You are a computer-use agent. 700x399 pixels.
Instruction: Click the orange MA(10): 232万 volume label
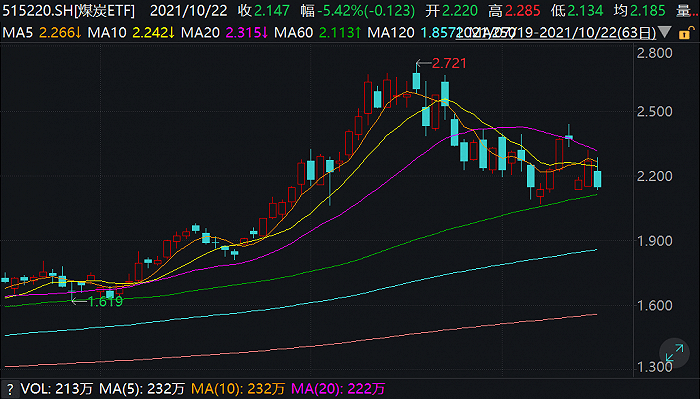tap(238, 389)
